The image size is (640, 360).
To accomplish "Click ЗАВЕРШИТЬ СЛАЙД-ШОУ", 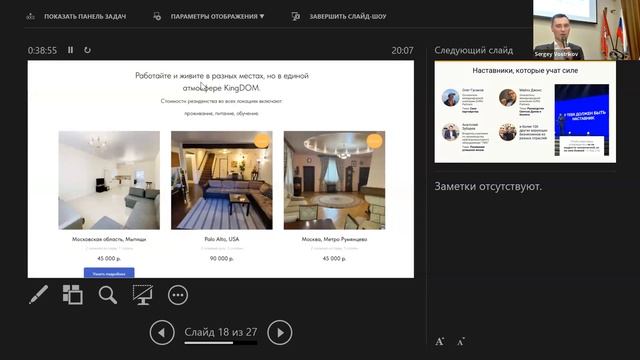I will click(x=348, y=17).
